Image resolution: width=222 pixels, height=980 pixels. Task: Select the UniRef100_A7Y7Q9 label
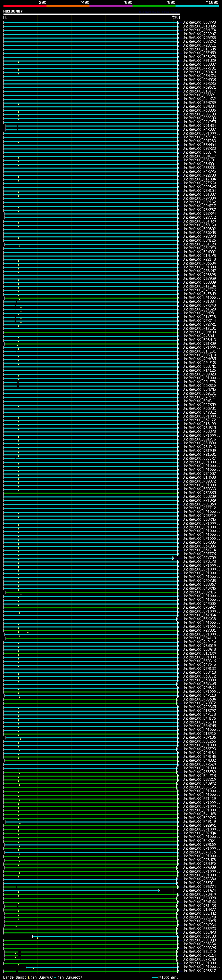(199, 558)
